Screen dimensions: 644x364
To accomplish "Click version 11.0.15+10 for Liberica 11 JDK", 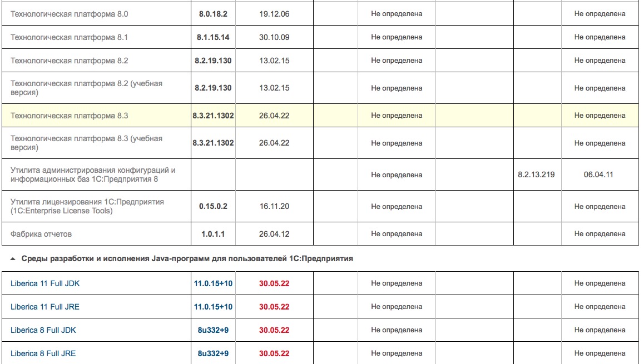I will click(213, 283).
